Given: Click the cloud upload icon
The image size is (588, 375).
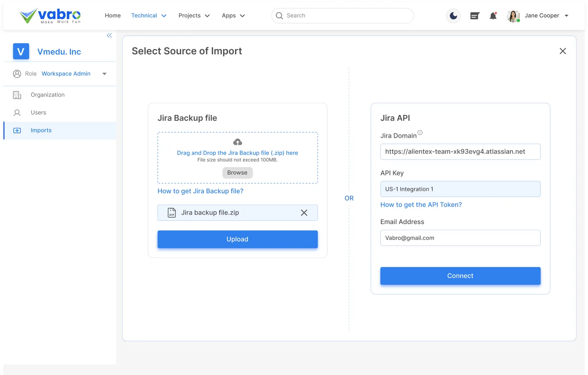Looking at the screenshot, I should pos(238,142).
